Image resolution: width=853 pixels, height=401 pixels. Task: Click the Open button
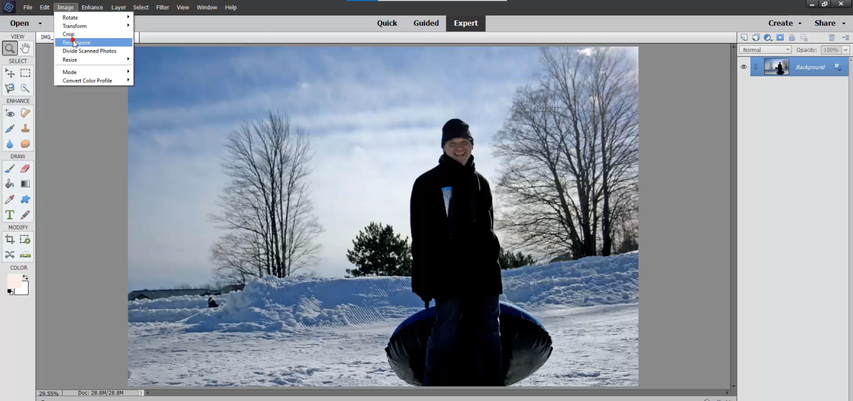(20, 23)
